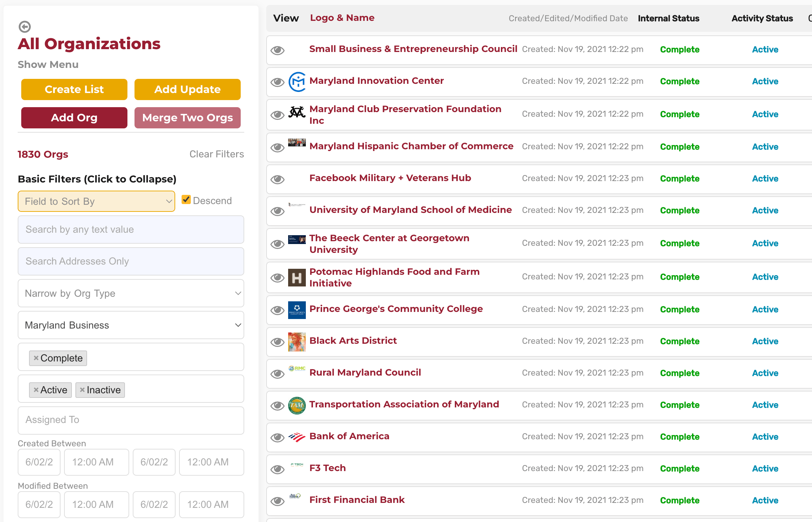Click 1830 Orgs count text
The width and height of the screenshot is (812, 522).
[43, 154]
